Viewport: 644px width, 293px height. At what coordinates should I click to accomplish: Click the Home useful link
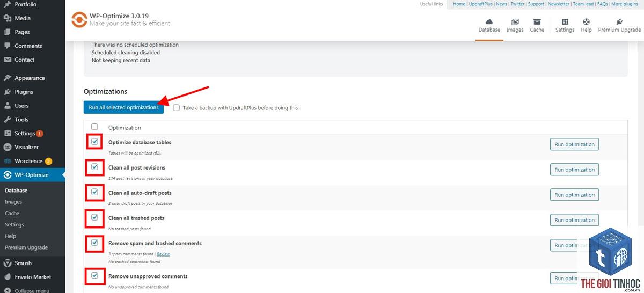[459, 4]
